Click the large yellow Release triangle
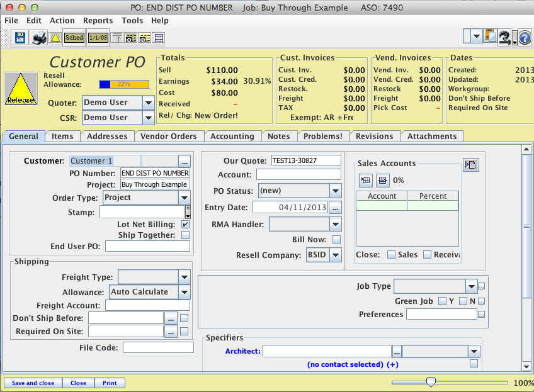 (x=21, y=89)
